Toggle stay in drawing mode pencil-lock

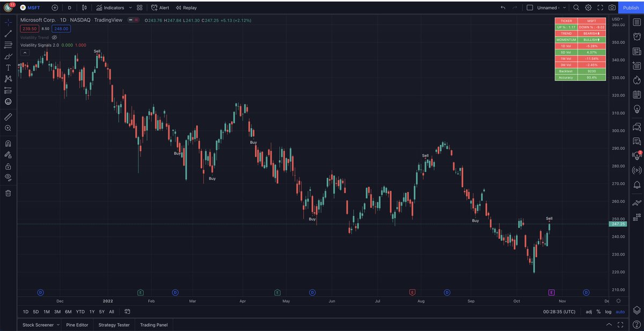point(8,155)
